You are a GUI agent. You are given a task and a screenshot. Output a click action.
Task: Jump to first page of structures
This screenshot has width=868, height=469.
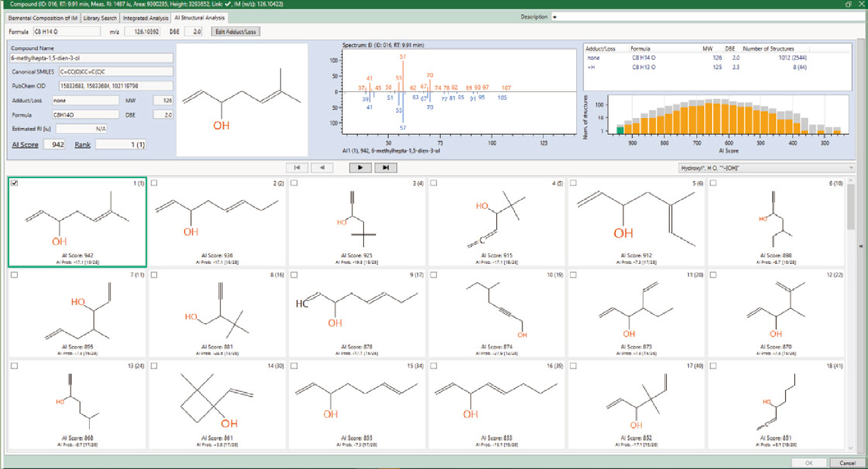[297, 168]
